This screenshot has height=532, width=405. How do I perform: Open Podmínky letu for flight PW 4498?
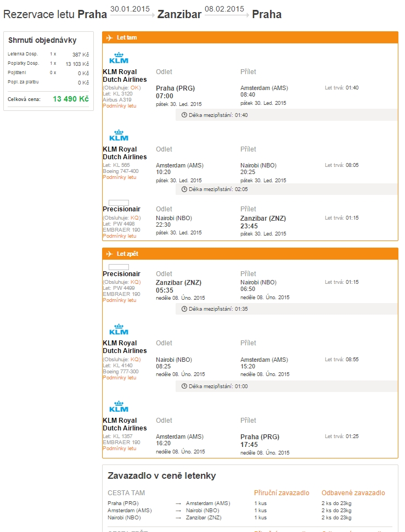click(x=120, y=236)
